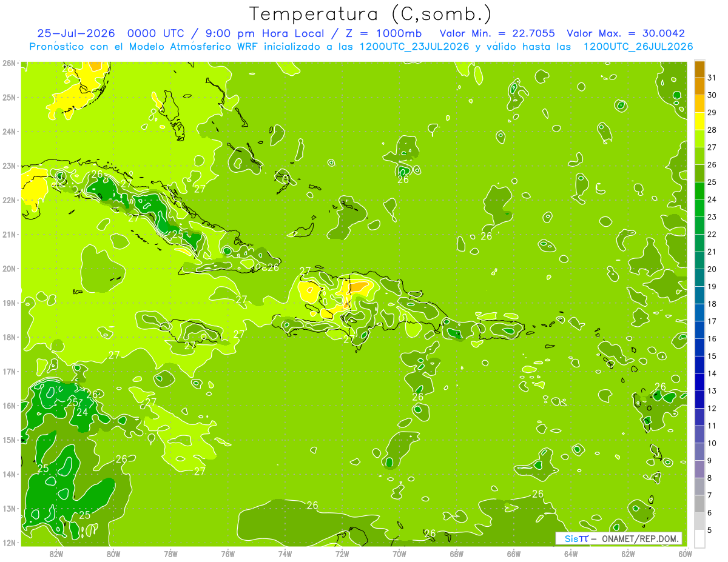This screenshot has height=562, width=728.
Task: Click the "16N" latitude axis label
Action: [x=8, y=406]
